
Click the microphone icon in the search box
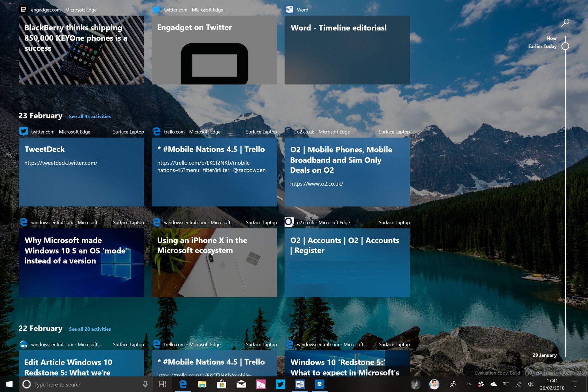coord(144,384)
